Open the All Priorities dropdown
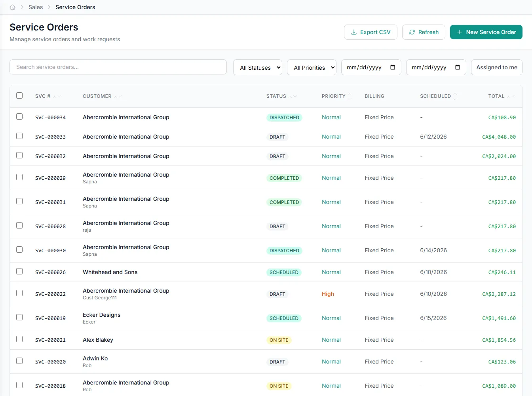Viewport: 532px width, 396px height. [x=312, y=67]
